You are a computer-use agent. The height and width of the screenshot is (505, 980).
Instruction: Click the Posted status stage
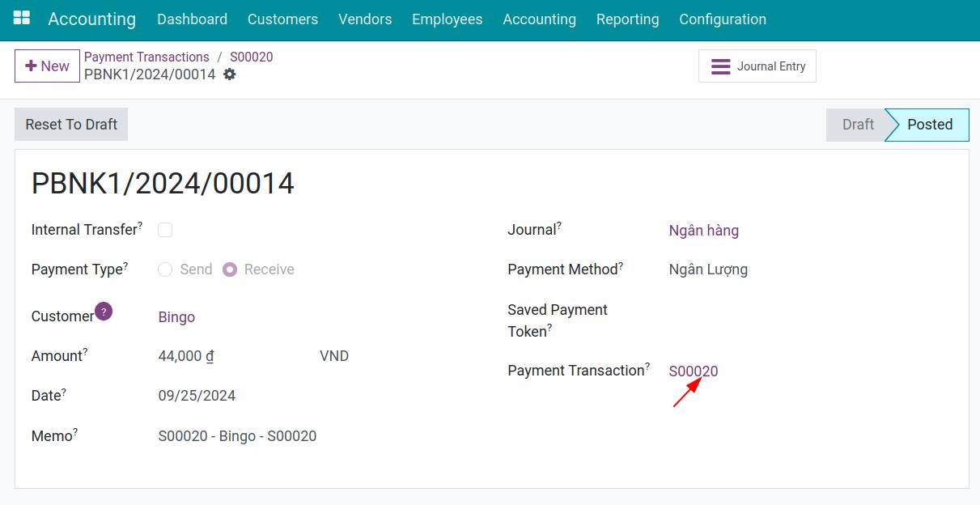click(929, 125)
